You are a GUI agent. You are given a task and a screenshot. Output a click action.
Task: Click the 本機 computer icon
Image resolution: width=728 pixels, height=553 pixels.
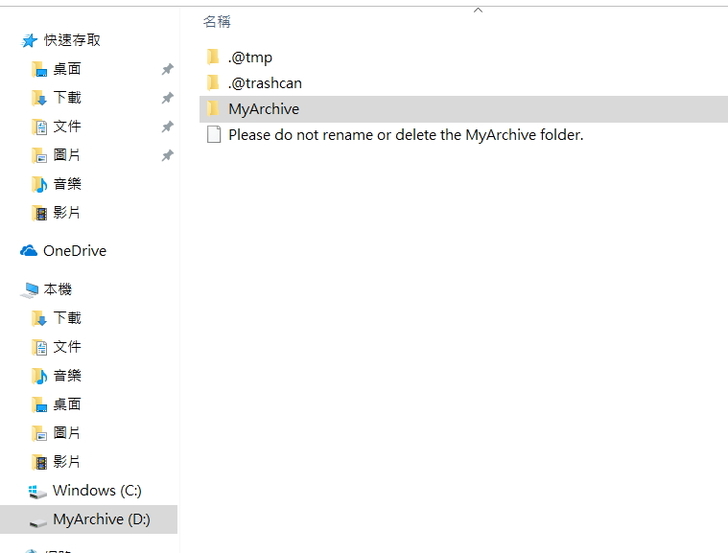[x=29, y=290]
